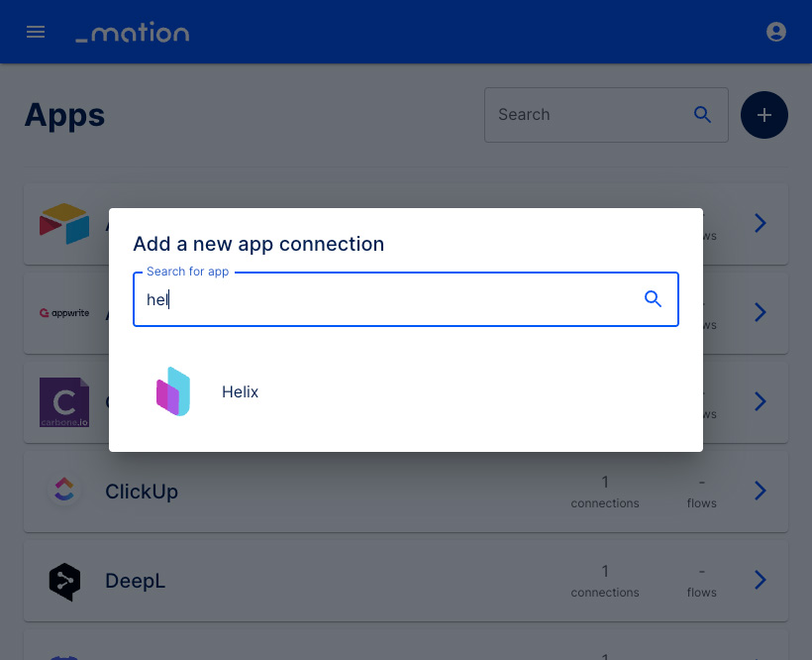Click the Carbone.io app logo
The width and height of the screenshot is (812, 660).
(64, 402)
